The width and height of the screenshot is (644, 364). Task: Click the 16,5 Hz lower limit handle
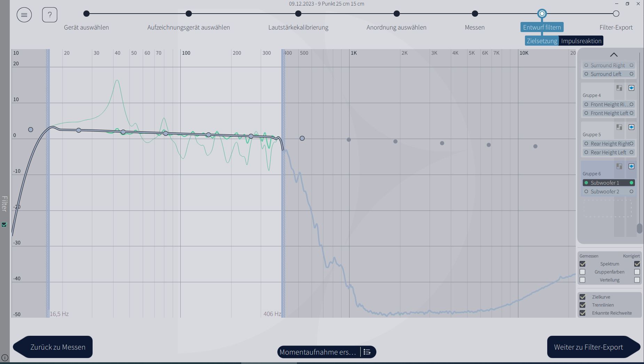pyautogui.click(x=48, y=183)
